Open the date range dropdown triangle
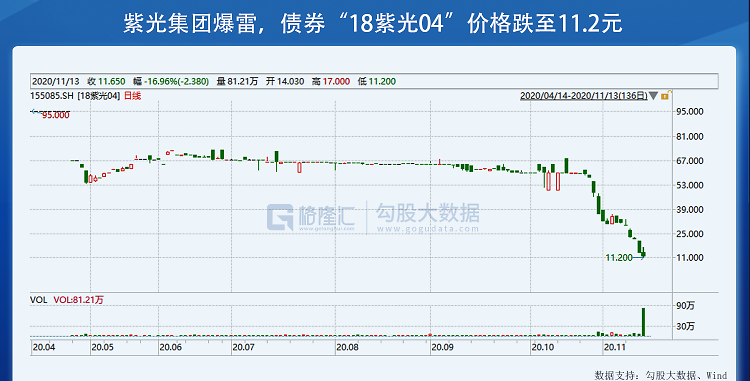 (653, 96)
